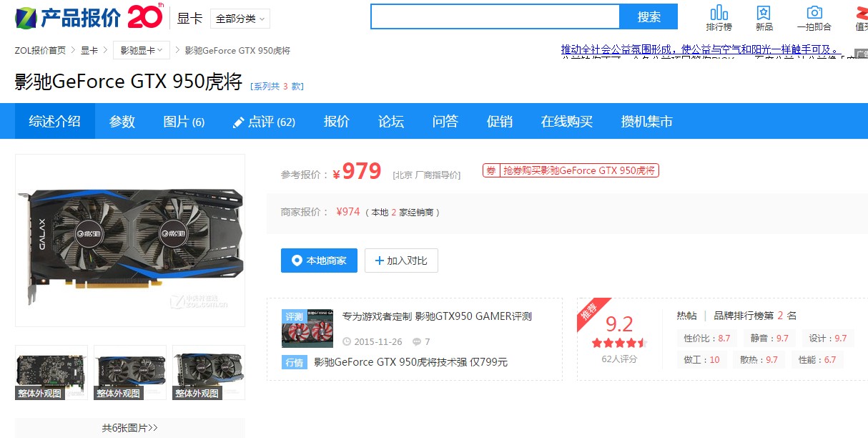Click the 显卡 category label beside logo
The height and width of the screenshot is (438, 868).
pyautogui.click(x=189, y=19)
